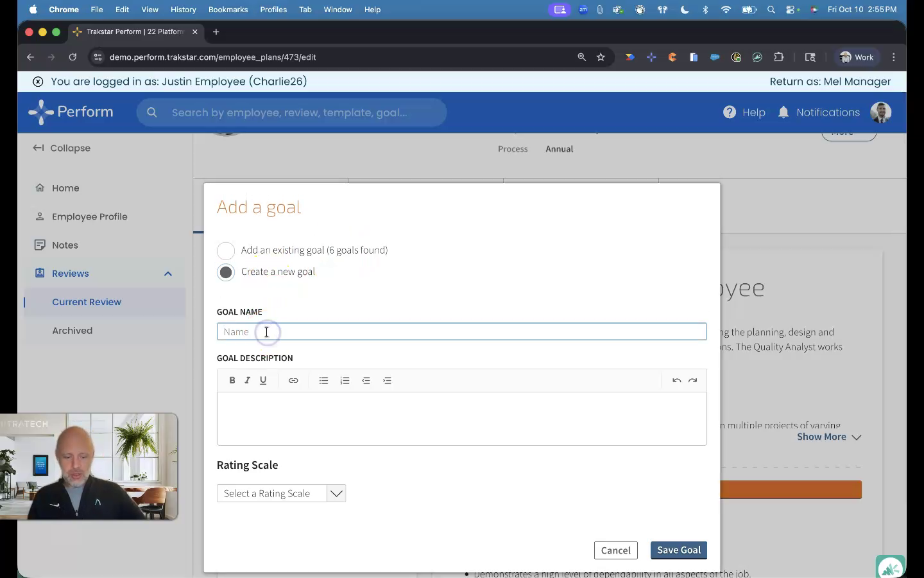
Task: Focus the Perform search bar
Action: click(x=291, y=112)
